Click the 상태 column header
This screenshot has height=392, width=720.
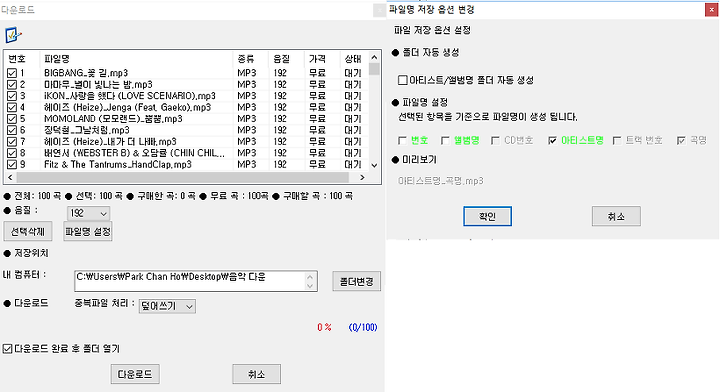(354, 59)
